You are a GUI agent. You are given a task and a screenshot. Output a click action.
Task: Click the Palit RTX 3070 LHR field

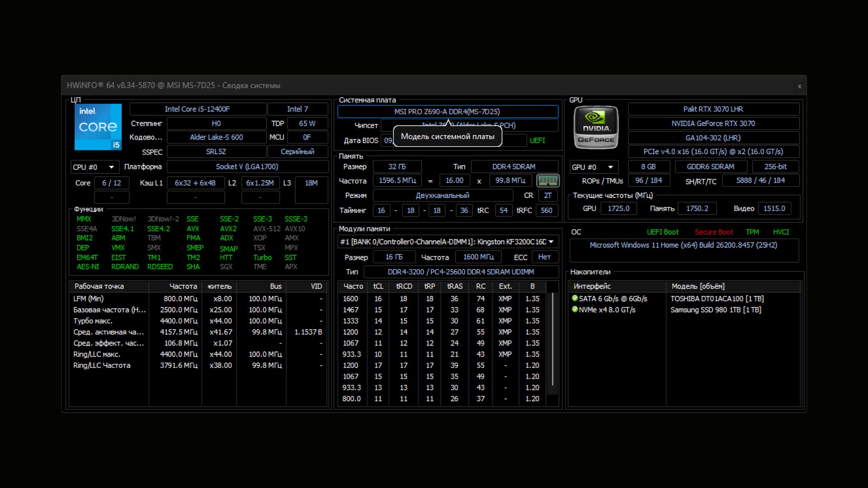(x=713, y=109)
